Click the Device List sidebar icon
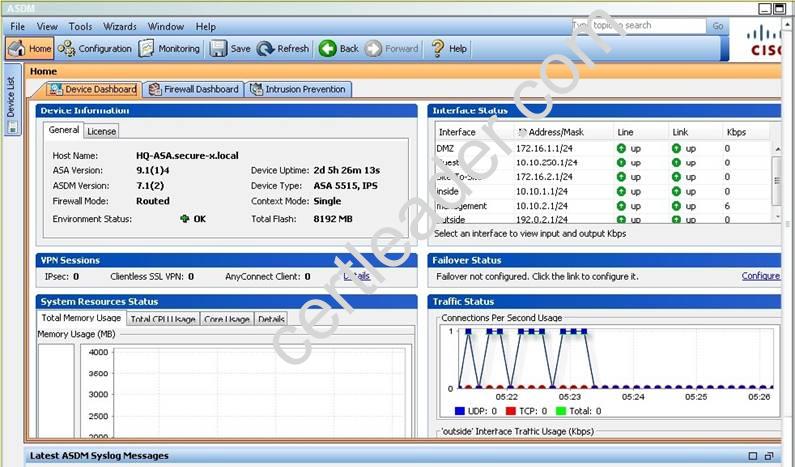This screenshot has width=795, height=467. (x=13, y=127)
